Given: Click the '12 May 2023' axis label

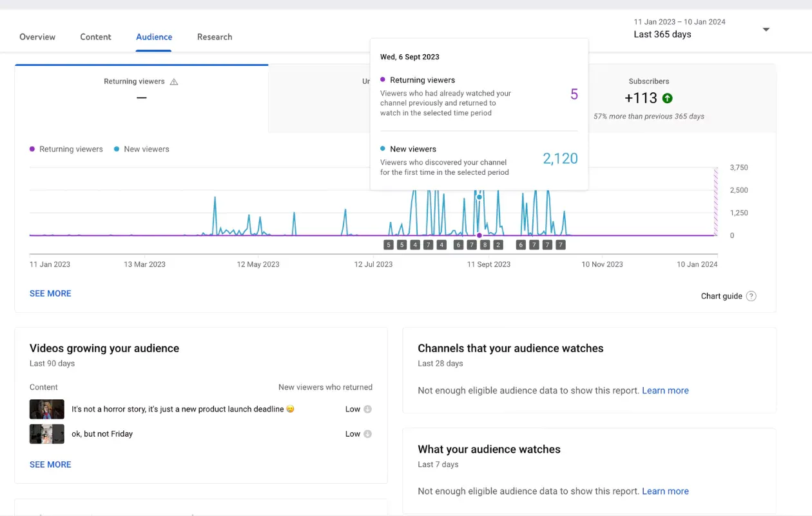Looking at the screenshot, I should [x=258, y=264].
